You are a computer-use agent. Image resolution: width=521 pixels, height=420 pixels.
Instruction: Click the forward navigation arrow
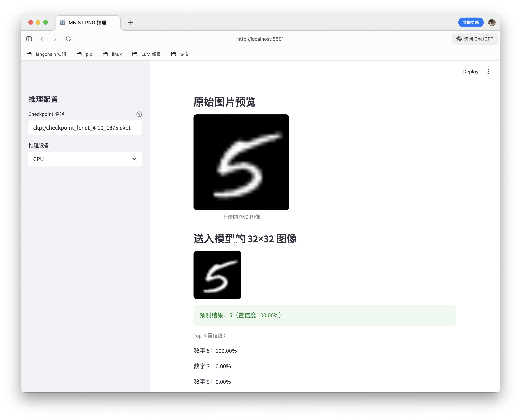[55, 39]
